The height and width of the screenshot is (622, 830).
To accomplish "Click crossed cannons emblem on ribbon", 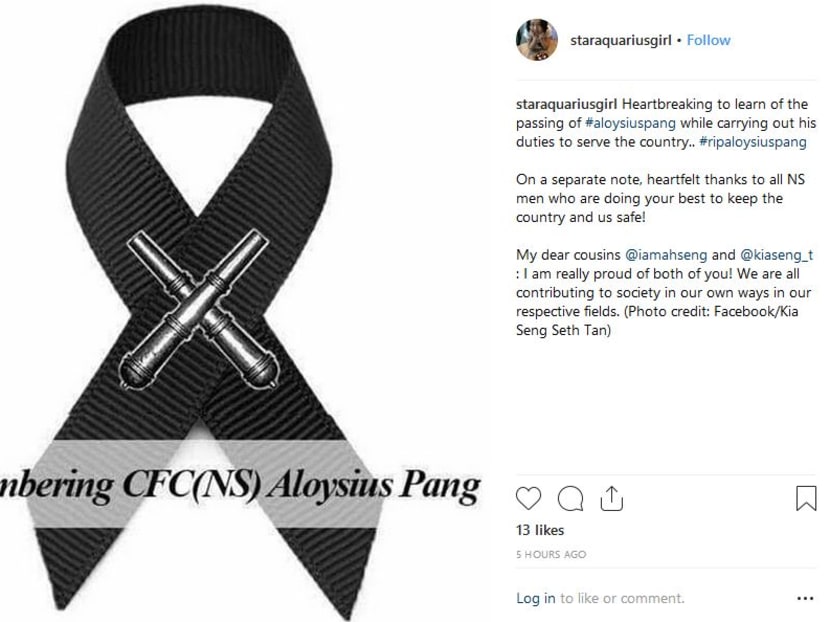I will (199, 310).
